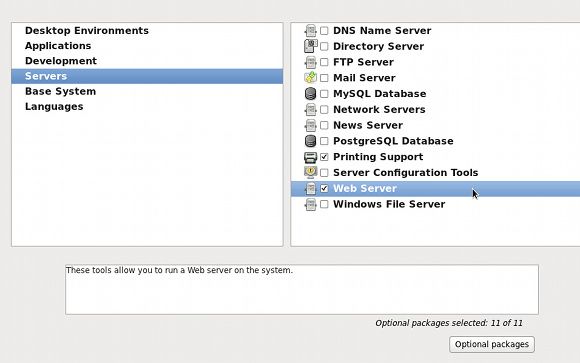Tick the Server Configuration Tools checkbox
The height and width of the screenshot is (363, 580).
tap(324, 172)
